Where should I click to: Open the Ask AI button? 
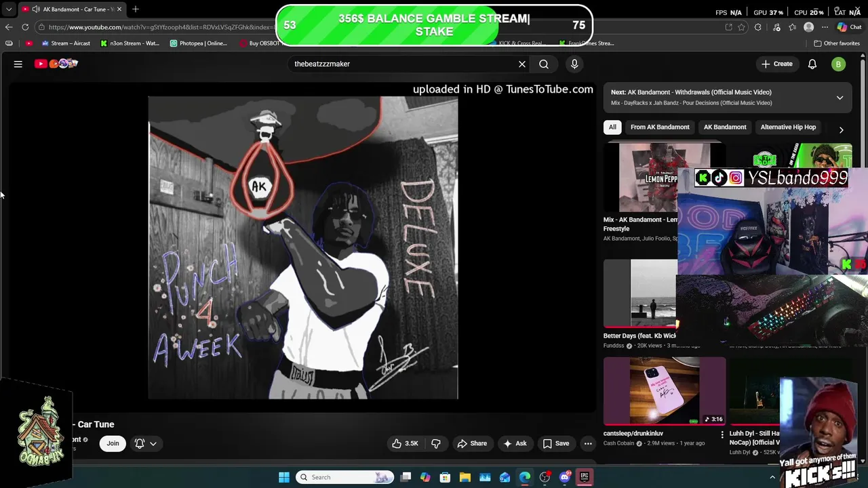click(515, 443)
